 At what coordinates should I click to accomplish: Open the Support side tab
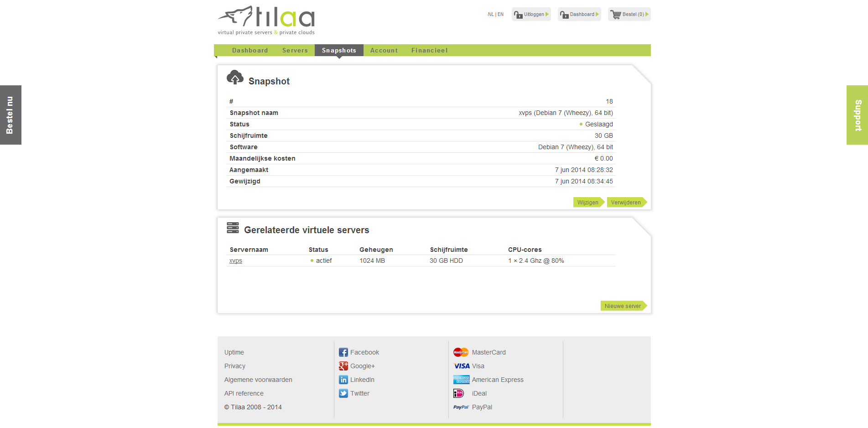pos(857,115)
